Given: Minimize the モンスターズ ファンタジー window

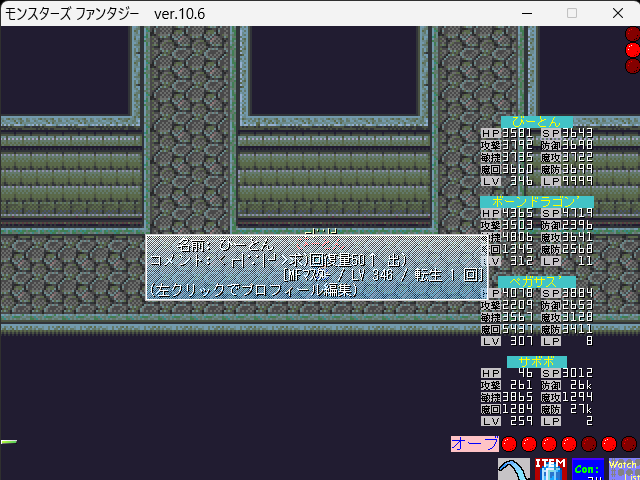Looking at the screenshot, I should [527, 13].
